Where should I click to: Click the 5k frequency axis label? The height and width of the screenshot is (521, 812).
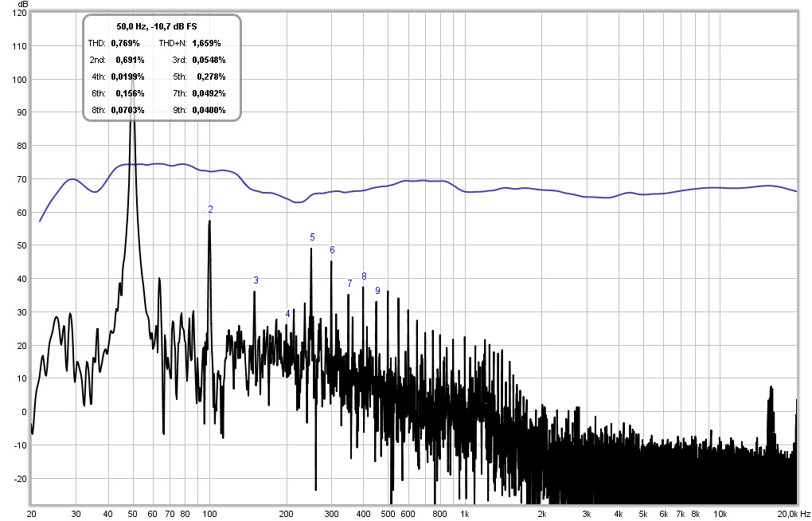tap(643, 515)
